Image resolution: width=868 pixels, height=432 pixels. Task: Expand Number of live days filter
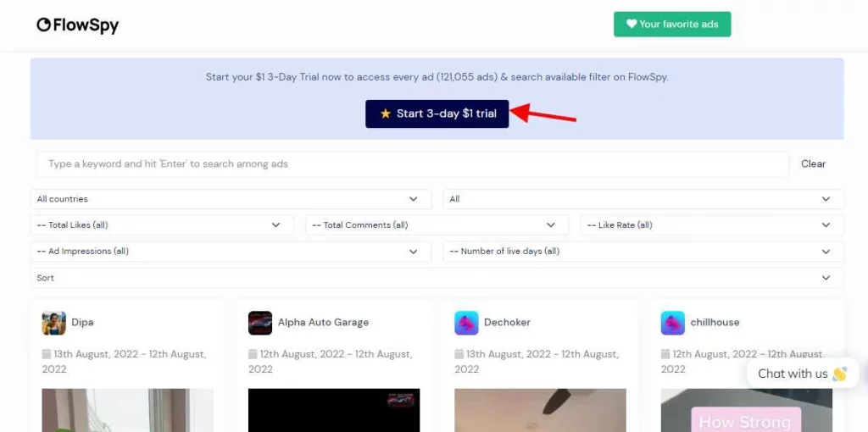[x=643, y=251]
